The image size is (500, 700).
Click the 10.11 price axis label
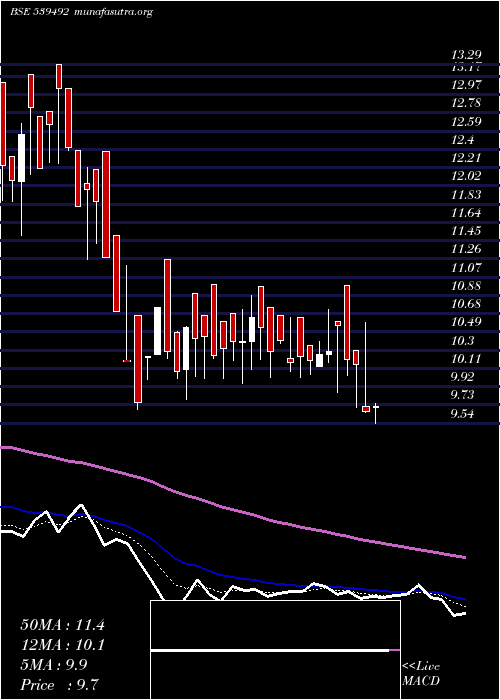(x=466, y=359)
